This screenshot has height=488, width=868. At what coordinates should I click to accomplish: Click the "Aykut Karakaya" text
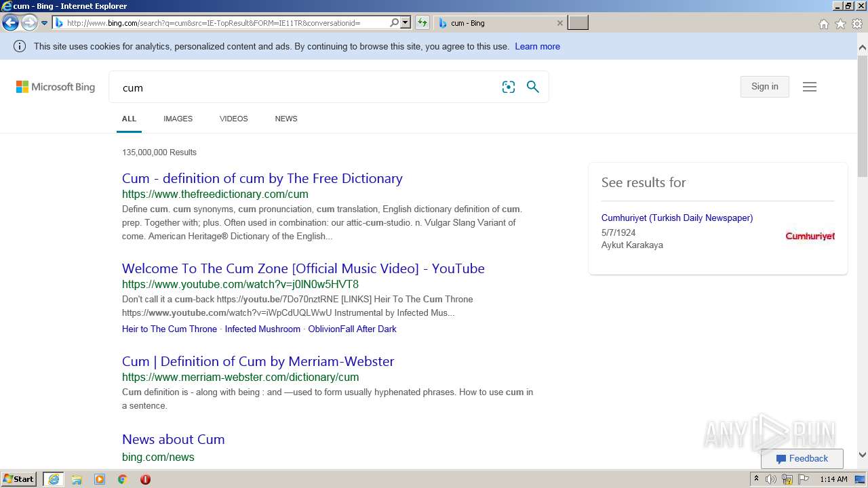[632, 245]
